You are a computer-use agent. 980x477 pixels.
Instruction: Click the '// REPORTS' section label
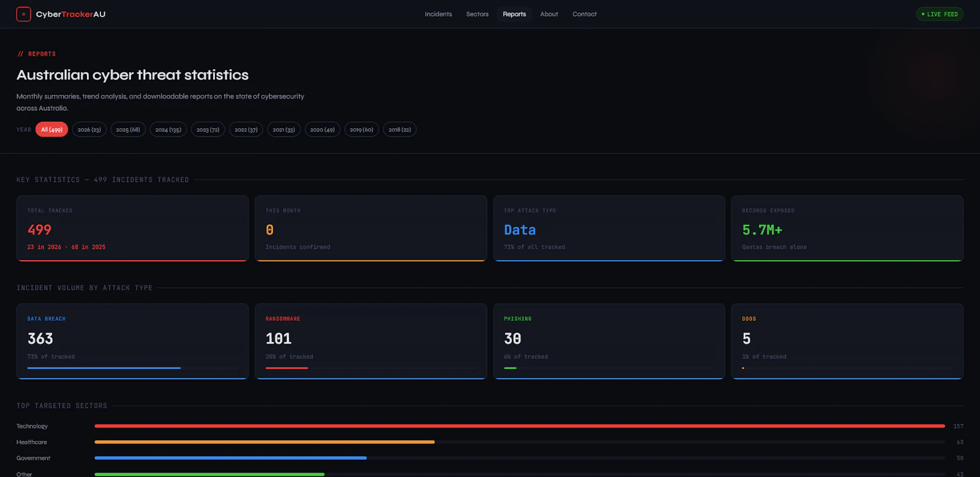[37, 54]
